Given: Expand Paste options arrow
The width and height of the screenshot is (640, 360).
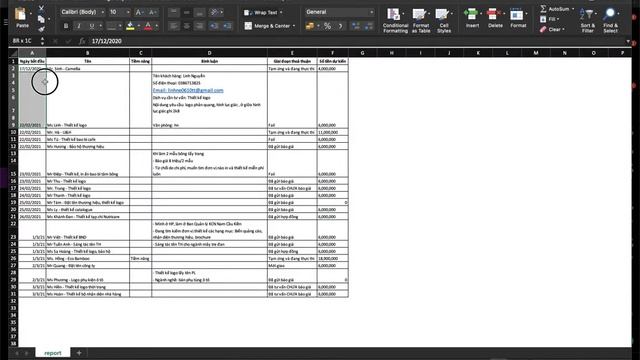Looking at the screenshot, I should coord(31,14).
